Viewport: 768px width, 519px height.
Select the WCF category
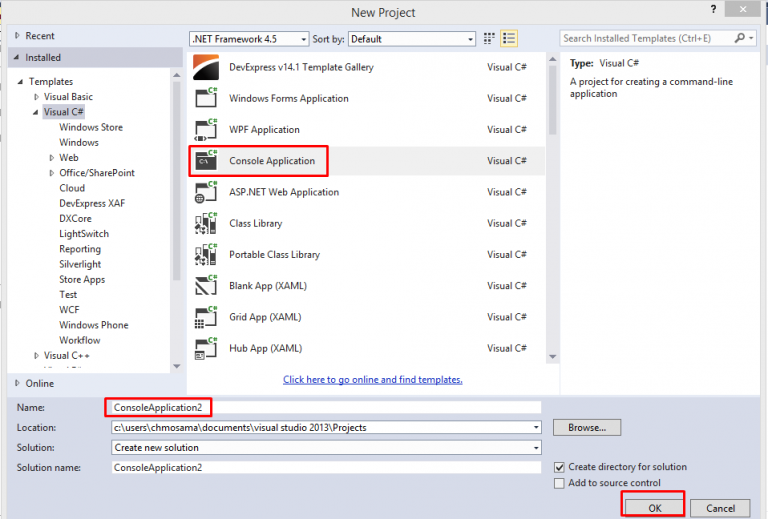(69, 310)
